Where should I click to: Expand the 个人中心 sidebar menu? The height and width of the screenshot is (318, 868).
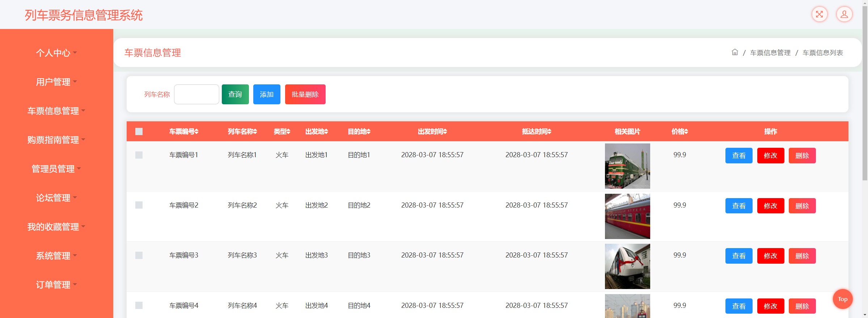pyautogui.click(x=56, y=53)
